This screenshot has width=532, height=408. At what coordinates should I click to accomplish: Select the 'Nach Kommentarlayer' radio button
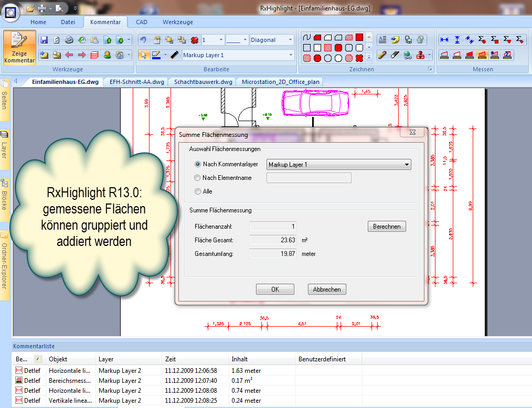(198, 165)
